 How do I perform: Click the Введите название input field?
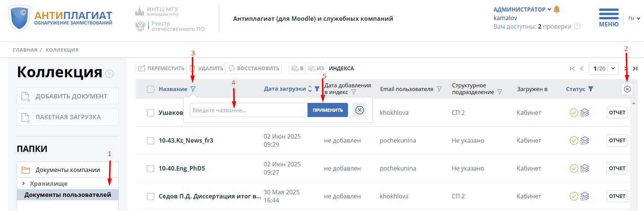(248, 110)
